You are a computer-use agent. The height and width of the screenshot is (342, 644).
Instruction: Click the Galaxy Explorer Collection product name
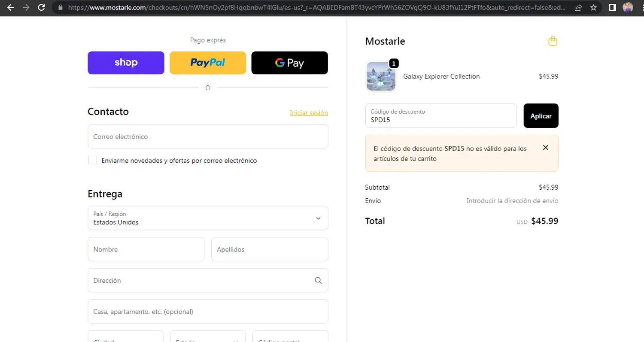click(x=441, y=76)
